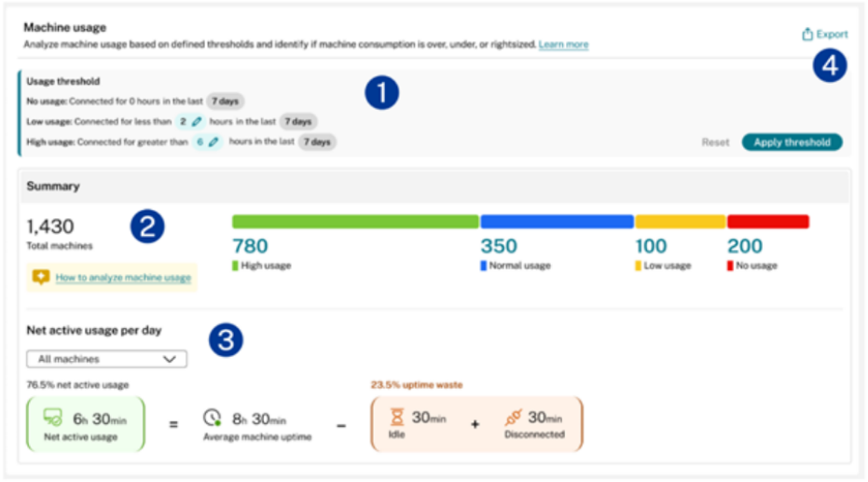Click the green High usage bar segment
This screenshot has height=482, width=868.
355,222
